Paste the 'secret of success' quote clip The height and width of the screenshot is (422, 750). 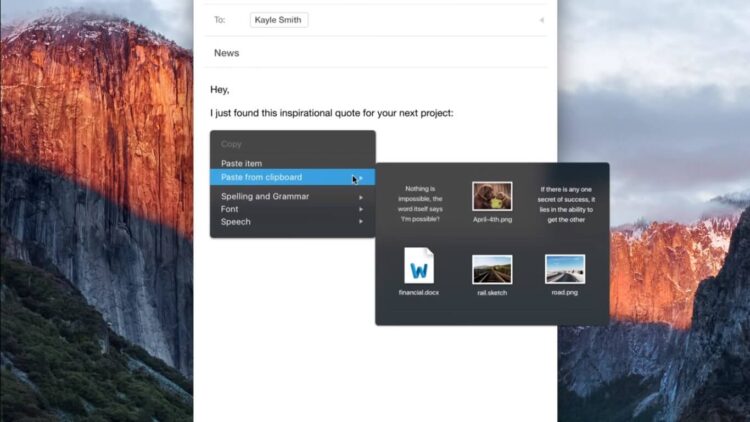click(567, 203)
